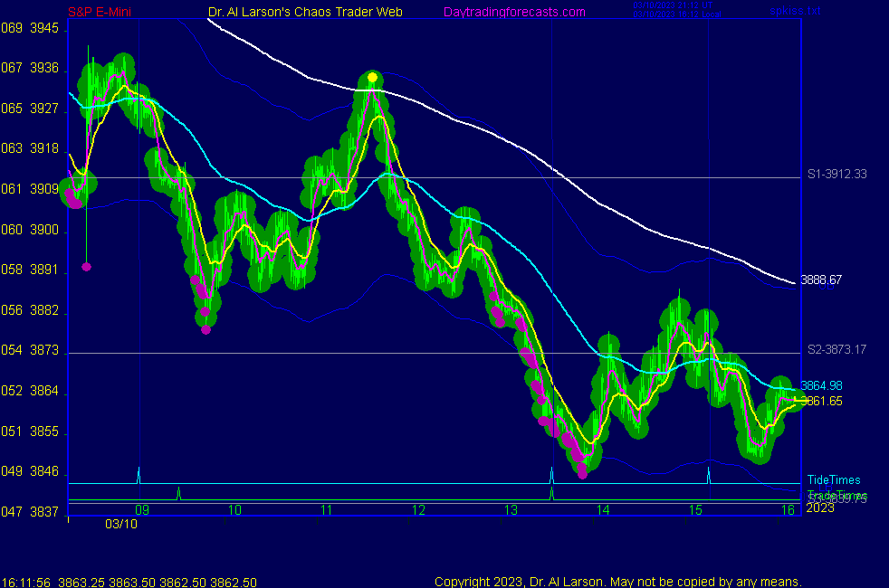Screen dimensions: 889x588
Task: Select the 056 3882 price axis label
Action: [30, 310]
